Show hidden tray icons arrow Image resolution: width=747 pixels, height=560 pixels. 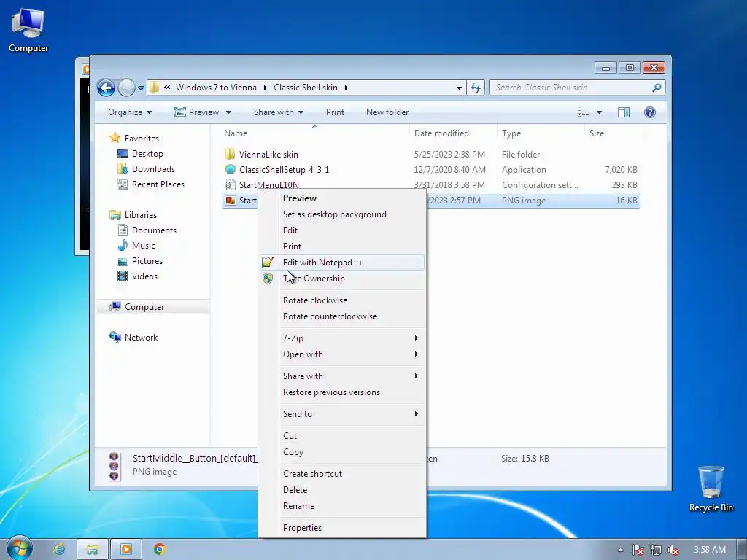pyautogui.click(x=620, y=550)
